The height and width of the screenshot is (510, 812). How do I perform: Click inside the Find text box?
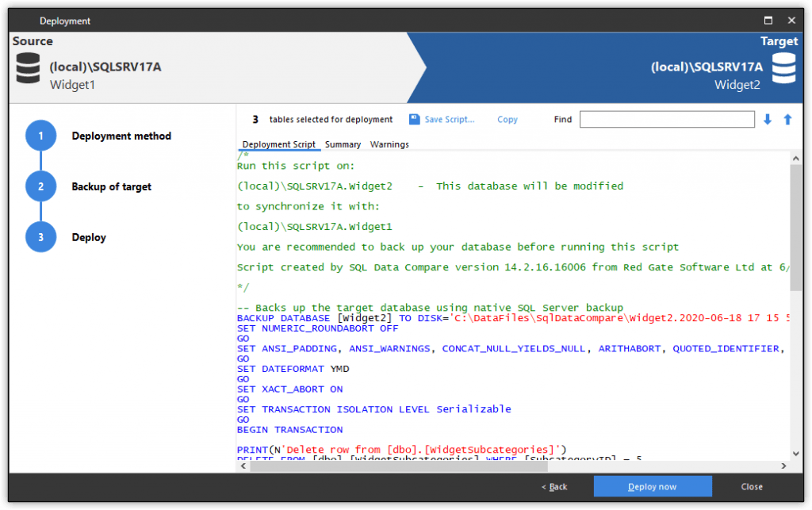point(667,119)
